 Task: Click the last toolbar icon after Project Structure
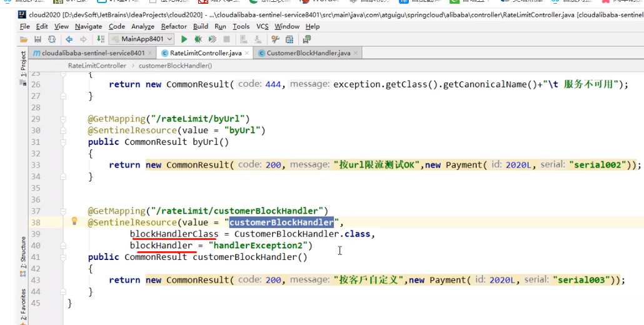[306, 39]
